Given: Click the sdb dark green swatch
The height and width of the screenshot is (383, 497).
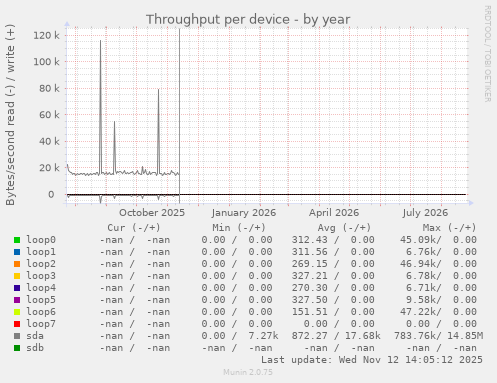Looking at the screenshot, I should pos(17,348).
